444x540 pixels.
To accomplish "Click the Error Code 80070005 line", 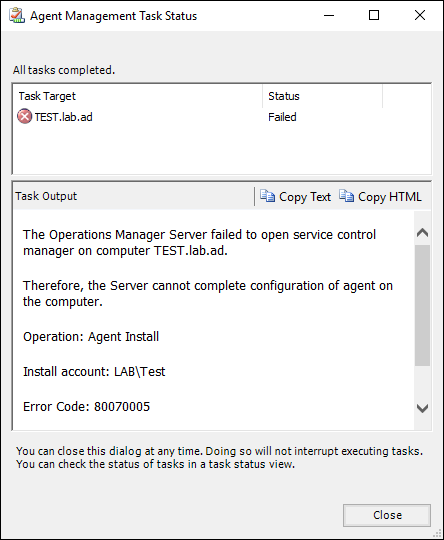I will click(86, 407).
